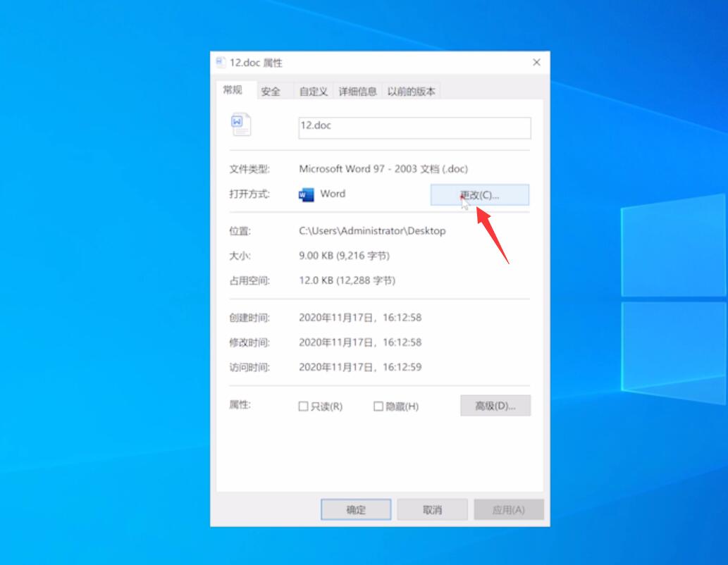
Task: Open the Change app button 更改(C)
Action: click(x=481, y=194)
